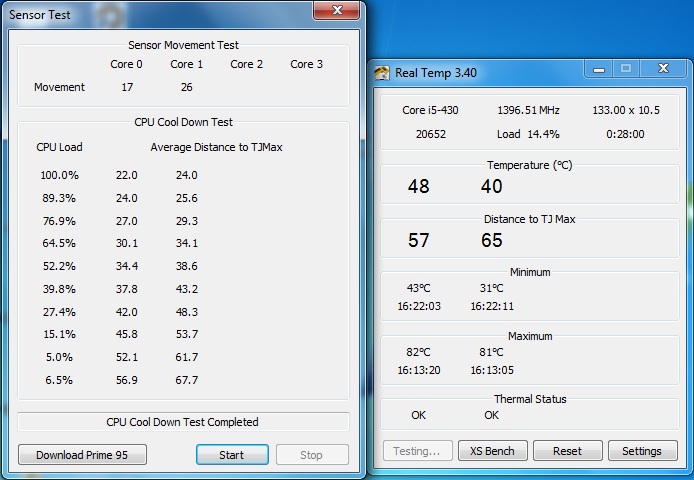Click Core 1 movement value 26

(186, 87)
